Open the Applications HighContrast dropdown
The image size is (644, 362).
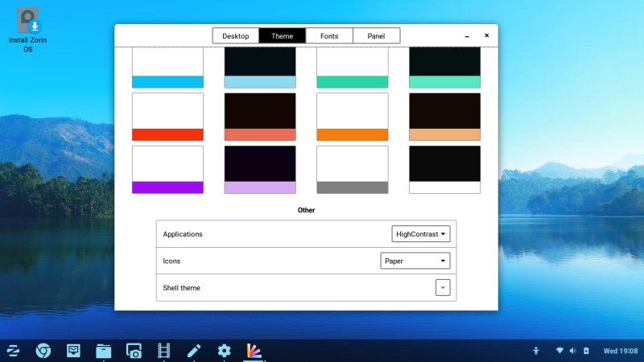pos(421,234)
